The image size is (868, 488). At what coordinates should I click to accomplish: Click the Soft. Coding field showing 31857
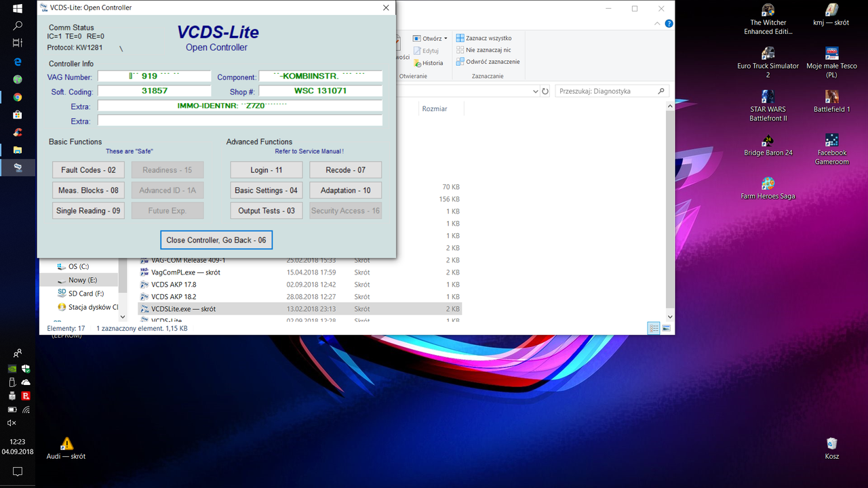pos(155,91)
